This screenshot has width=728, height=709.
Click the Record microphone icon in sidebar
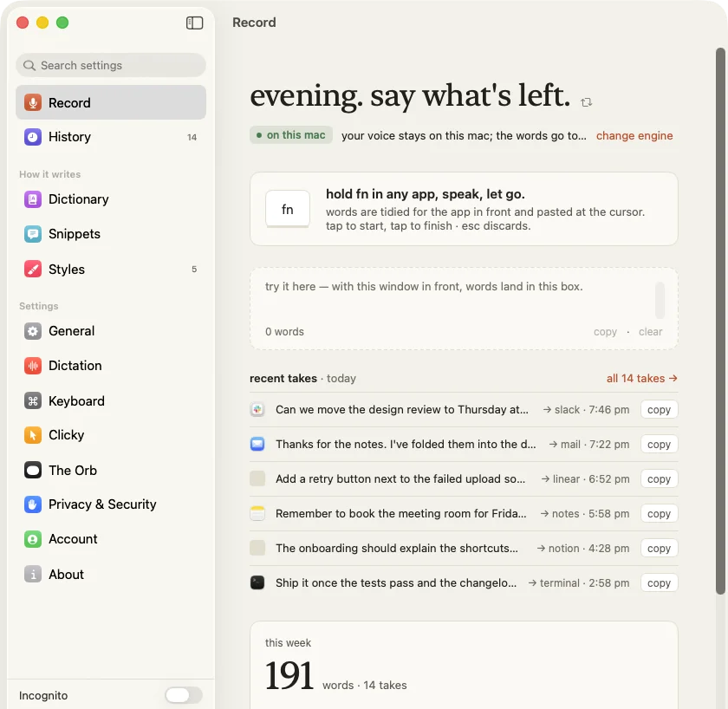click(33, 102)
